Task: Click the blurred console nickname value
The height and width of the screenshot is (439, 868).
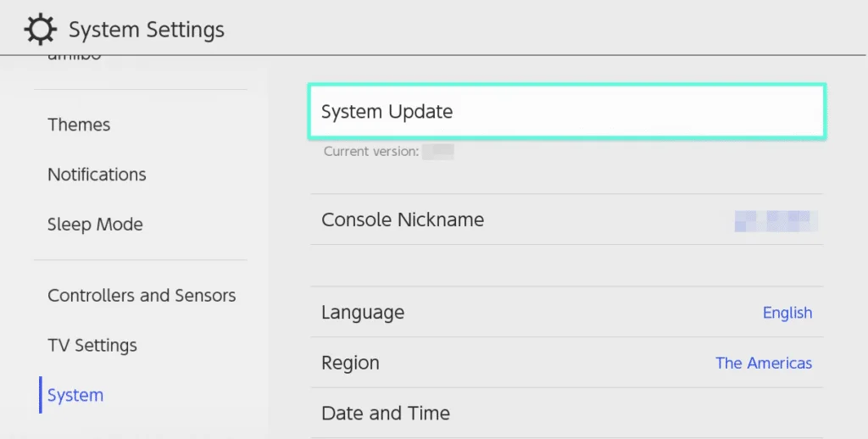Action: tap(775, 221)
